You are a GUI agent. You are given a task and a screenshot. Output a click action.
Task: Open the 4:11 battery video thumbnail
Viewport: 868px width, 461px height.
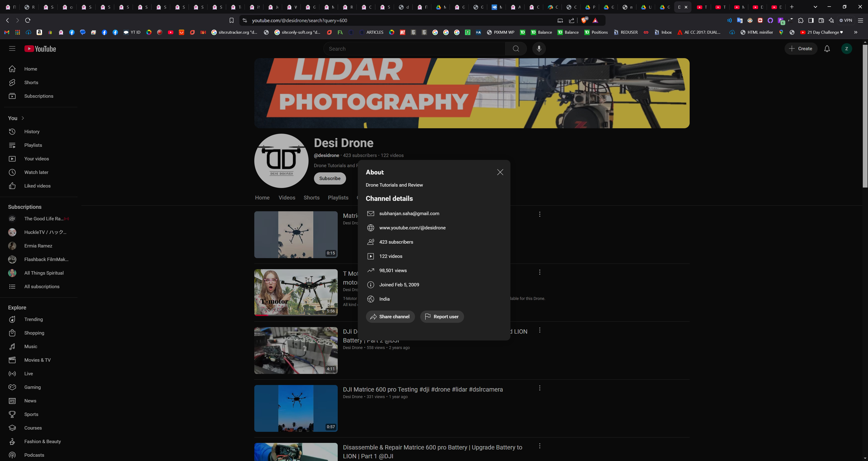click(x=296, y=350)
